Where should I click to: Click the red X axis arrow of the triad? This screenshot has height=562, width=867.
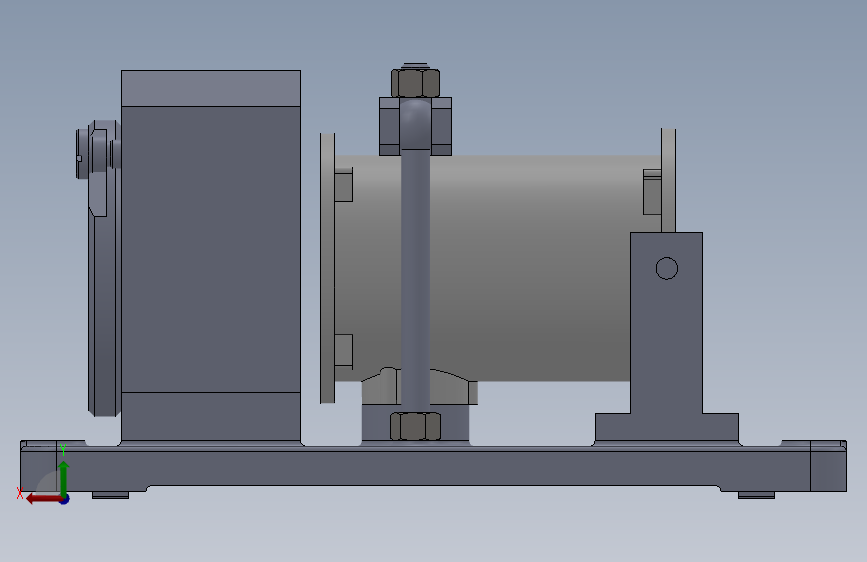pyautogui.click(x=43, y=499)
